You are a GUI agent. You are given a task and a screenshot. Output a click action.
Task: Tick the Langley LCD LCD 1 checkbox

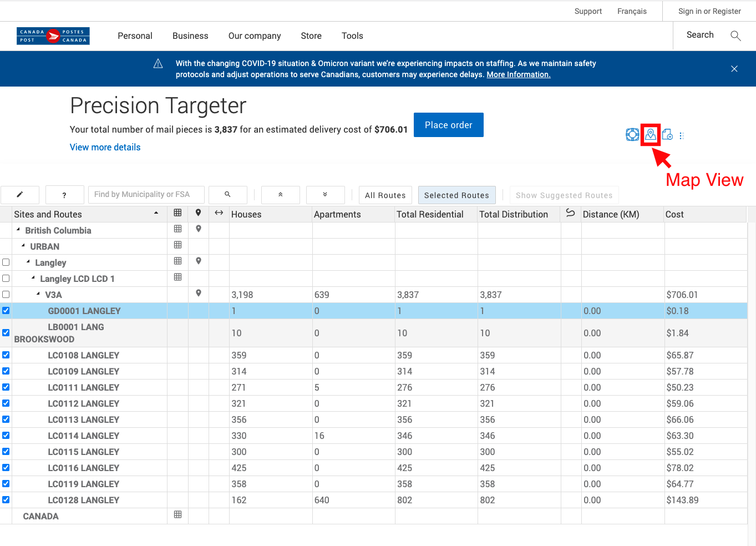pyautogui.click(x=6, y=279)
